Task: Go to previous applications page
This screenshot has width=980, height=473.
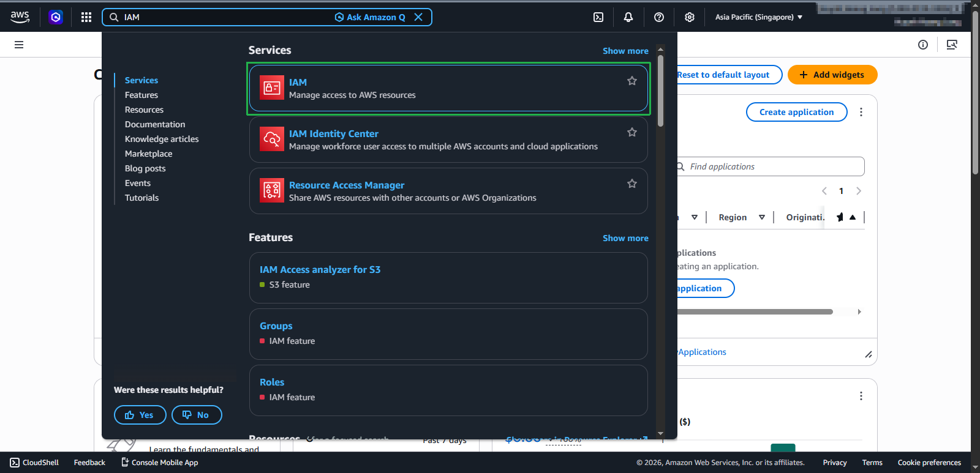Action: pos(824,191)
